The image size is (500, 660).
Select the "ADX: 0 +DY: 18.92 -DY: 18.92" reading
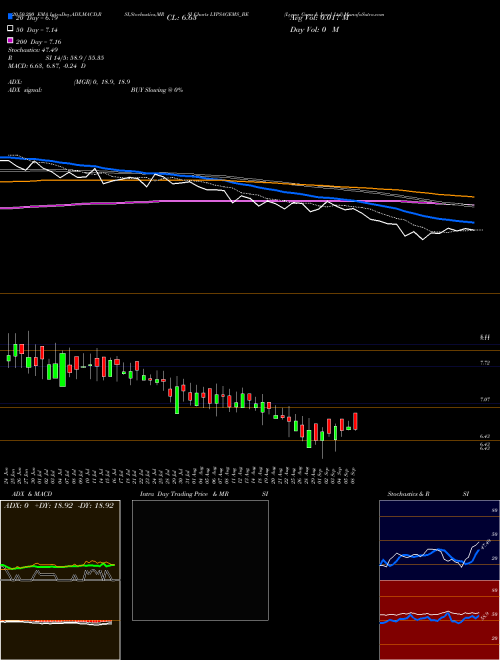[59, 506]
